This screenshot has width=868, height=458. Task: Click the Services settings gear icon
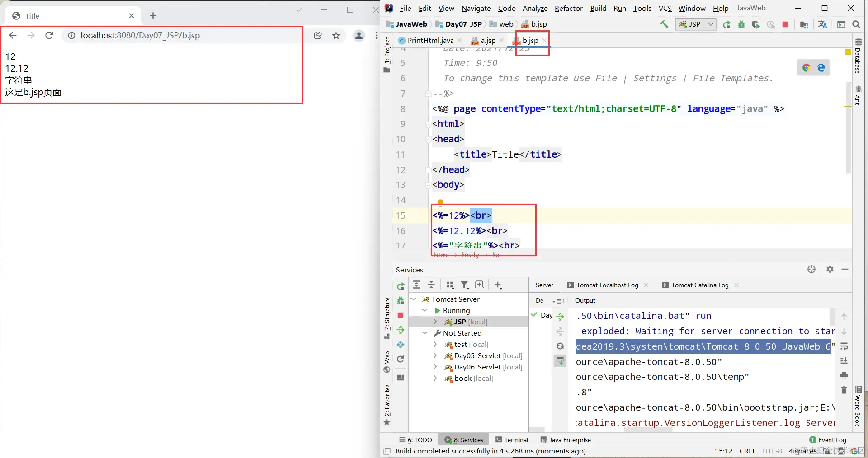coord(830,269)
